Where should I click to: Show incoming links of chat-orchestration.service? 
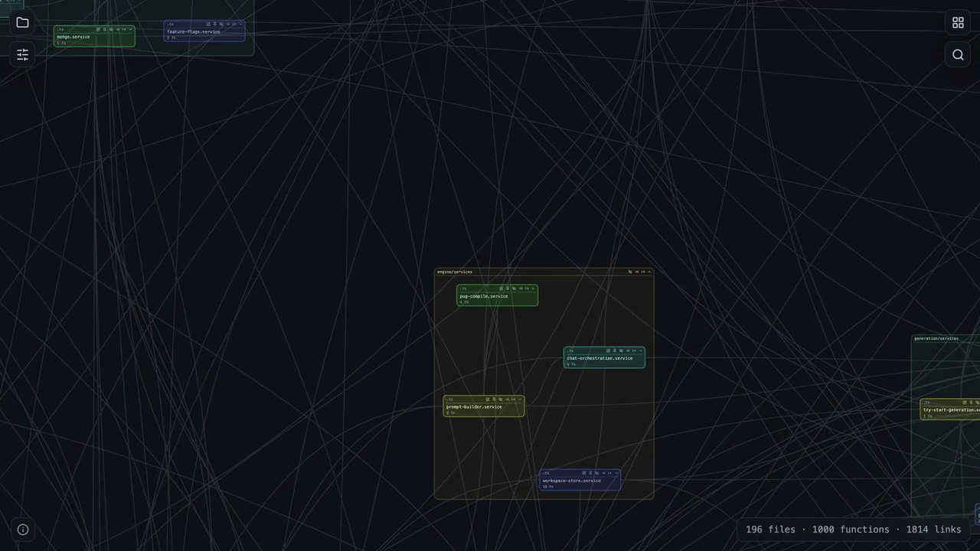[628, 350]
